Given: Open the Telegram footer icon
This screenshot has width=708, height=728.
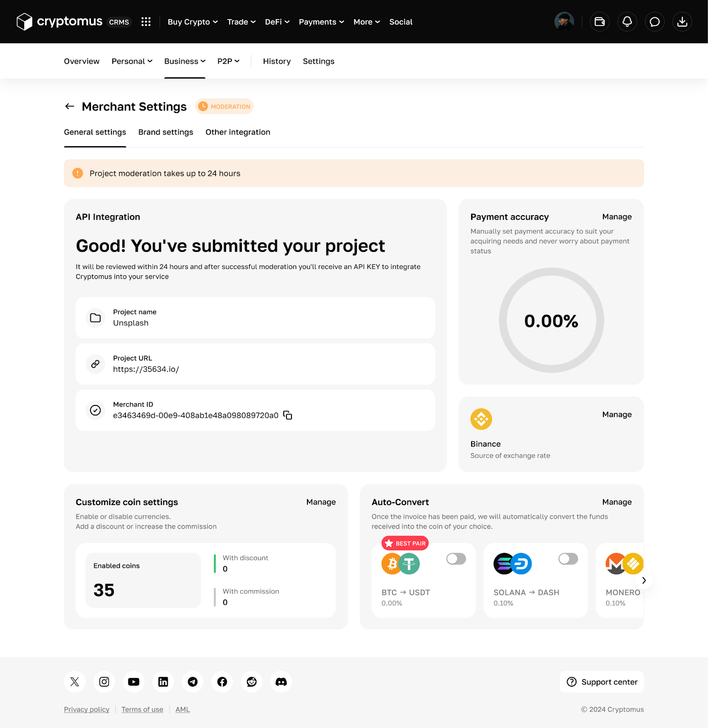Looking at the screenshot, I should [x=193, y=682].
